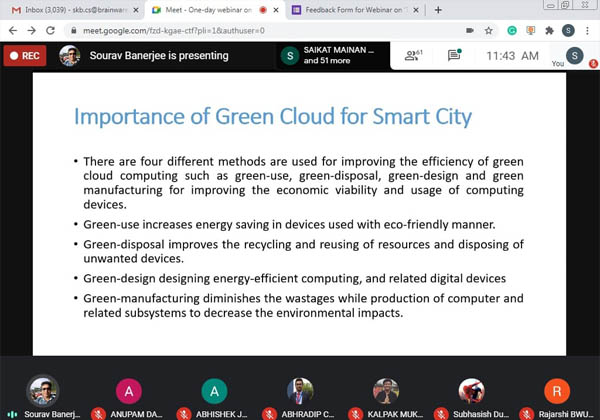The image size is (600, 420).
Task: Click the 11:43 AM clock display
Action: tap(512, 56)
